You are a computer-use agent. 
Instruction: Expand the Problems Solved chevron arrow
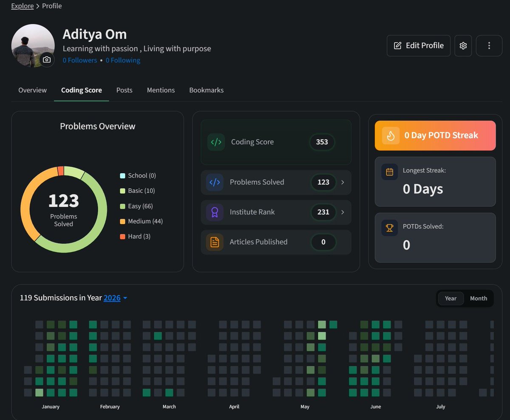coord(343,182)
